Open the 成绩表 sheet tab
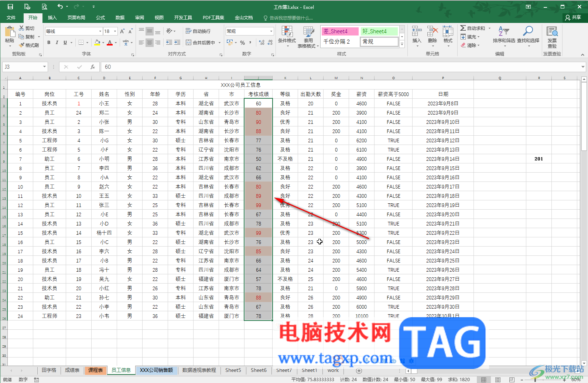This screenshot has width=588, height=383. click(x=72, y=370)
